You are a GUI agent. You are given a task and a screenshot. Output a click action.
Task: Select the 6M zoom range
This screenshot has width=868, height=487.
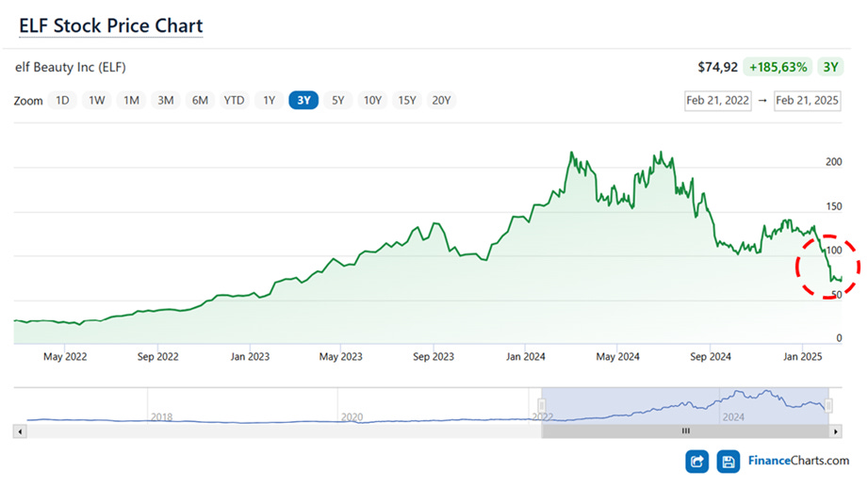coord(200,100)
